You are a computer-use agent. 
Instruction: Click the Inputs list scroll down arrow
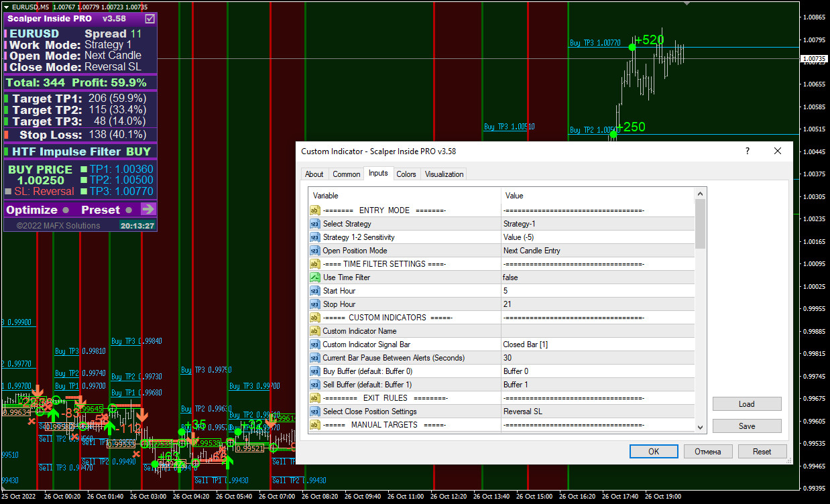click(701, 427)
